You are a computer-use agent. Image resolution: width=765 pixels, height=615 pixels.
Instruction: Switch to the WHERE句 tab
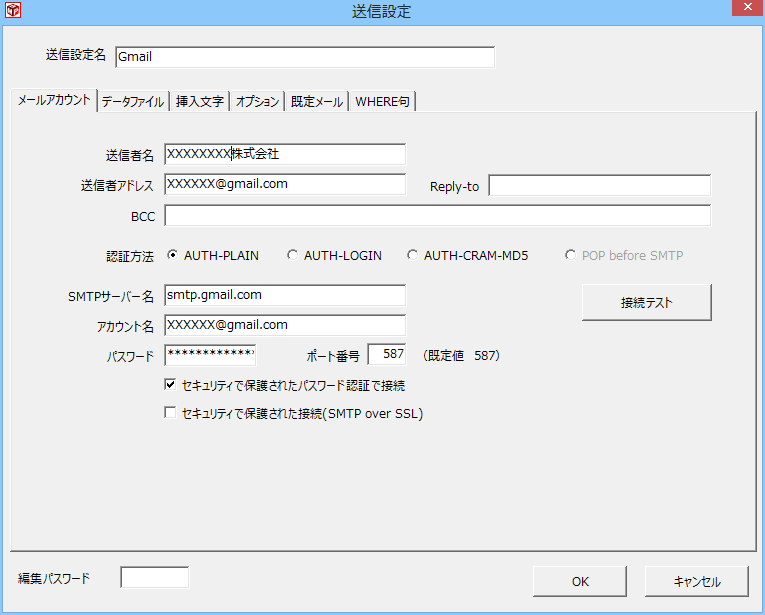pos(382,101)
